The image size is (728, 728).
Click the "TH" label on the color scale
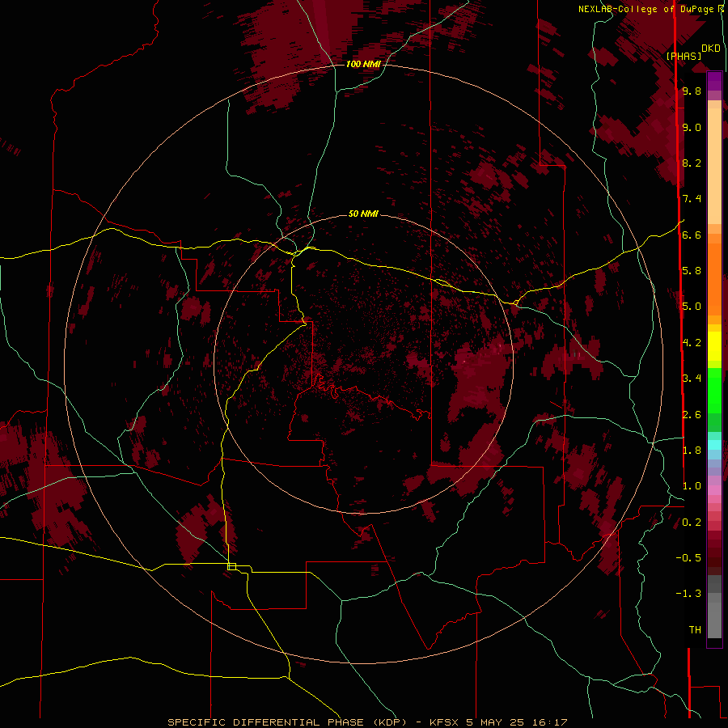695,630
